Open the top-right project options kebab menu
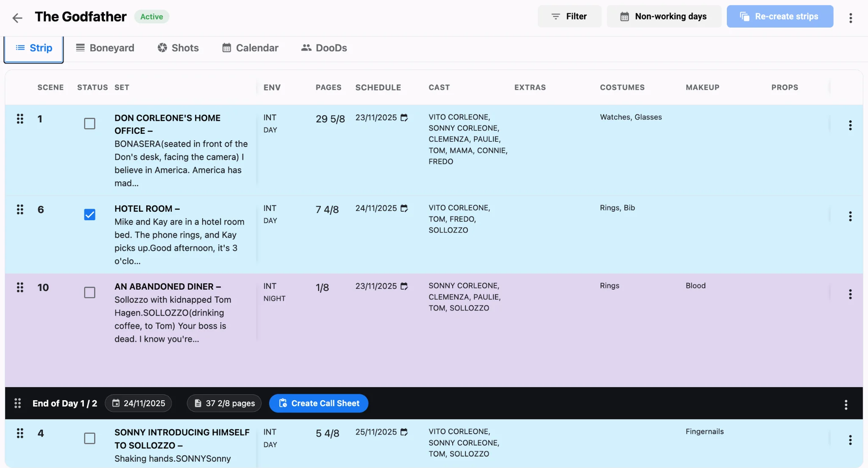 pos(850,18)
